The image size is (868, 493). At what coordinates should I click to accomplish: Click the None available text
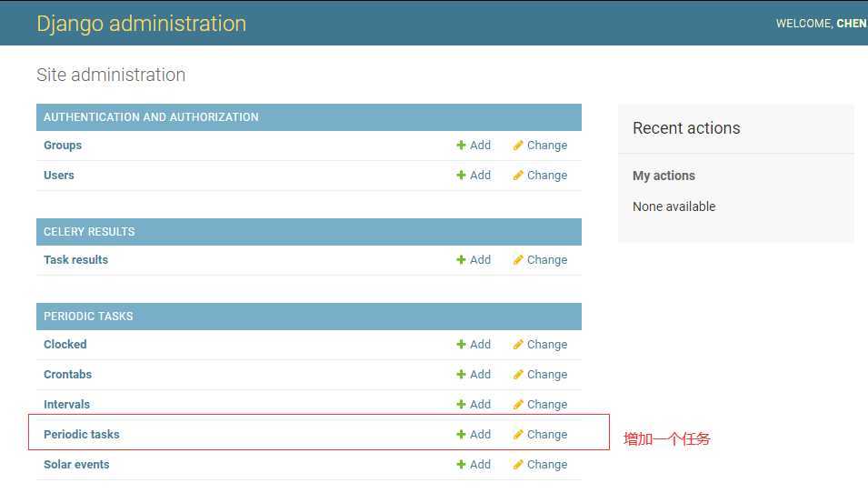click(673, 206)
